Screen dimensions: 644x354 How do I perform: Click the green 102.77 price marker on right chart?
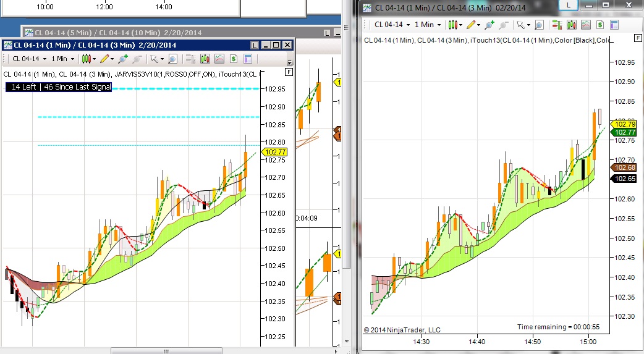point(624,132)
